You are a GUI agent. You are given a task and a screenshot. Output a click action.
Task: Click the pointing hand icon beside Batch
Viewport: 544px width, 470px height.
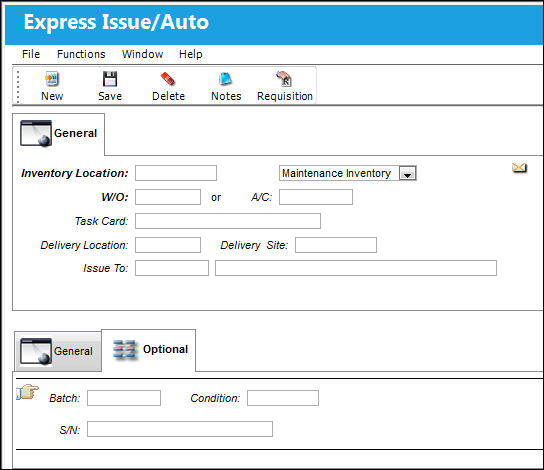(27, 392)
